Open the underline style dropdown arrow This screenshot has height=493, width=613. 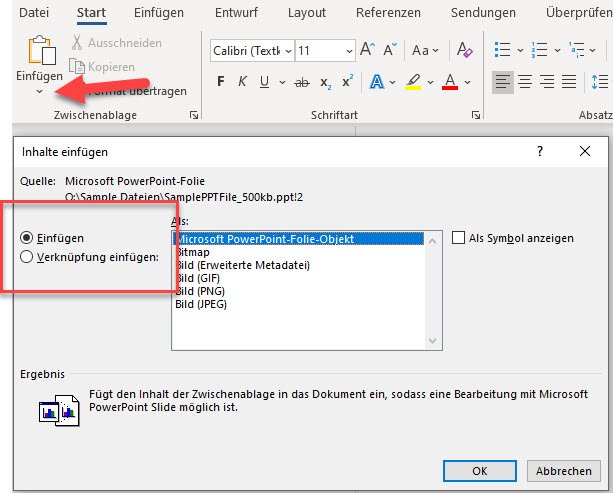point(282,82)
